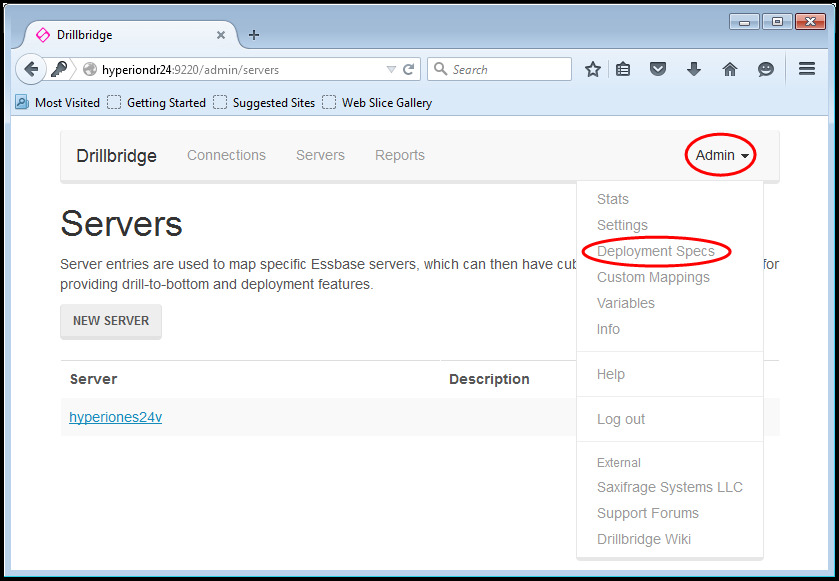This screenshot has height=581, width=839.
Task: Open the Support Forums link
Action: coord(648,513)
